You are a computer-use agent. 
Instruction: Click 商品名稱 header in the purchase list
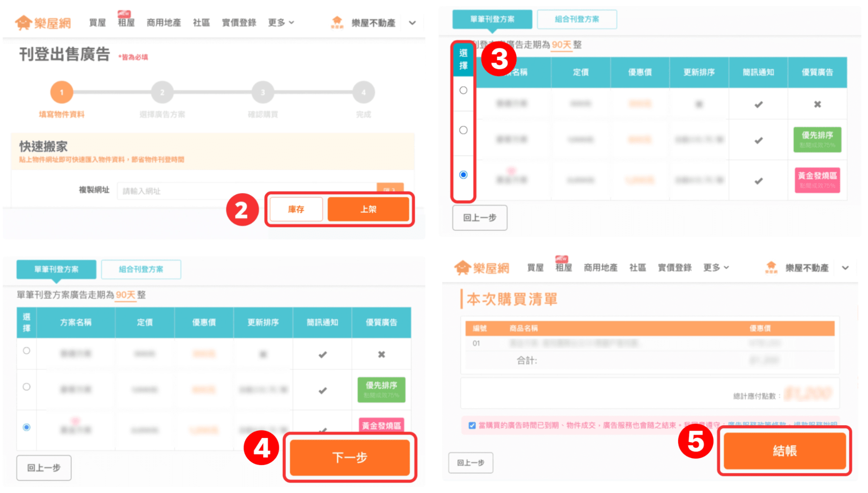pyautogui.click(x=524, y=328)
